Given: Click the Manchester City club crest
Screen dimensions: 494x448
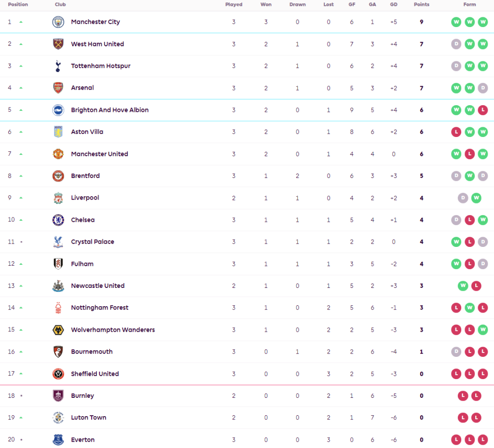Looking at the screenshot, I should click(58, 22).
